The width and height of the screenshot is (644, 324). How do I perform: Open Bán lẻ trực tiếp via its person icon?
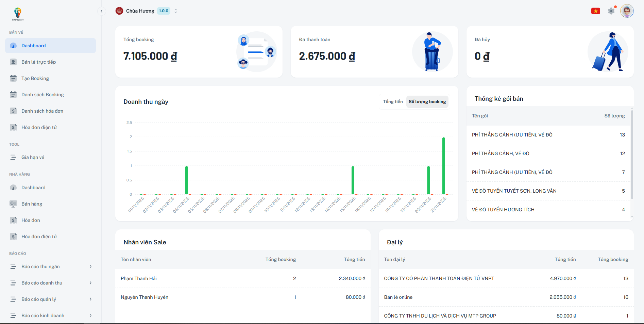(14, 62)
